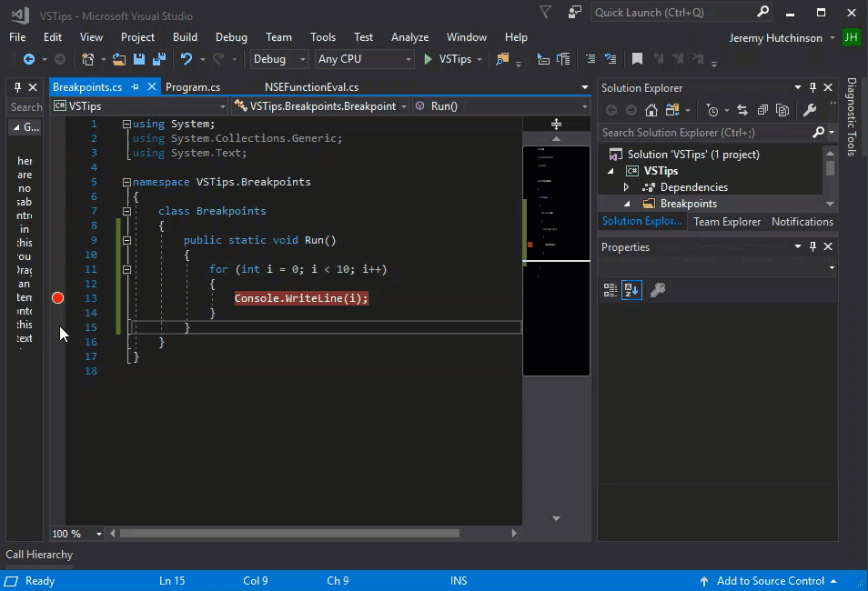Image resolution: width=868 pixels, height=591 pixels.
Task: Open the Tools menu
Action: coord(323,37)
